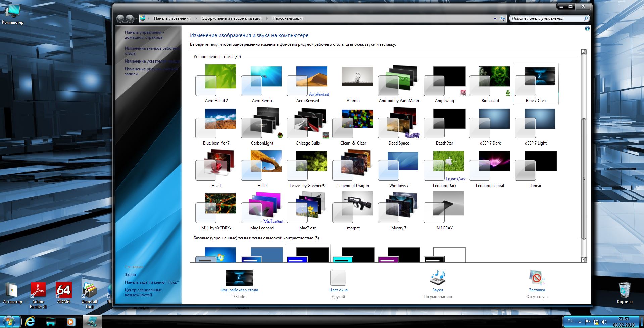Image resolution: width=644 pixels, height=328 pixels.
Task: Open the RU input language indicator
Action: pos(570,321)
